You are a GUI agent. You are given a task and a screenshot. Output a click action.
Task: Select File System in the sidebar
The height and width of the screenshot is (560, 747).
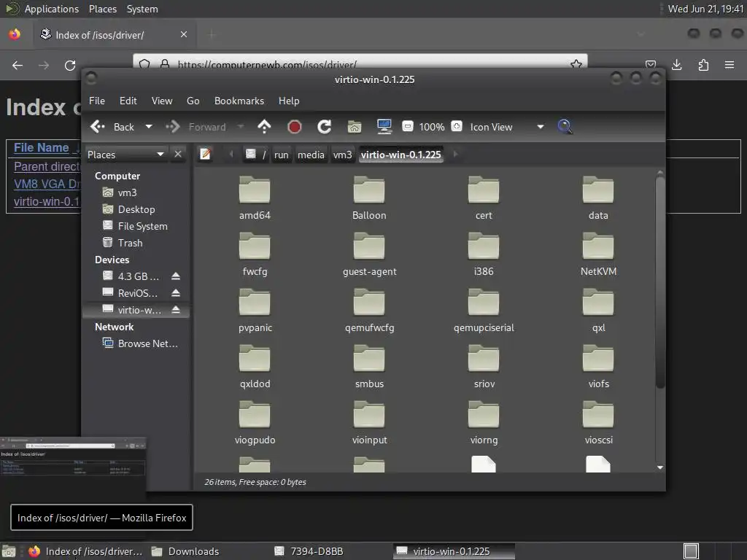[142, 226]
